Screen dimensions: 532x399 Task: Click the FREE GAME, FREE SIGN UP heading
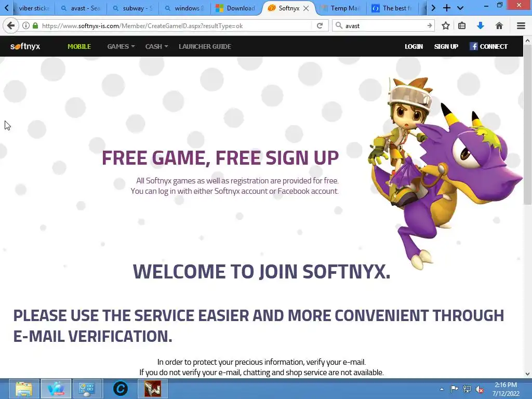[x=220, y=158]
